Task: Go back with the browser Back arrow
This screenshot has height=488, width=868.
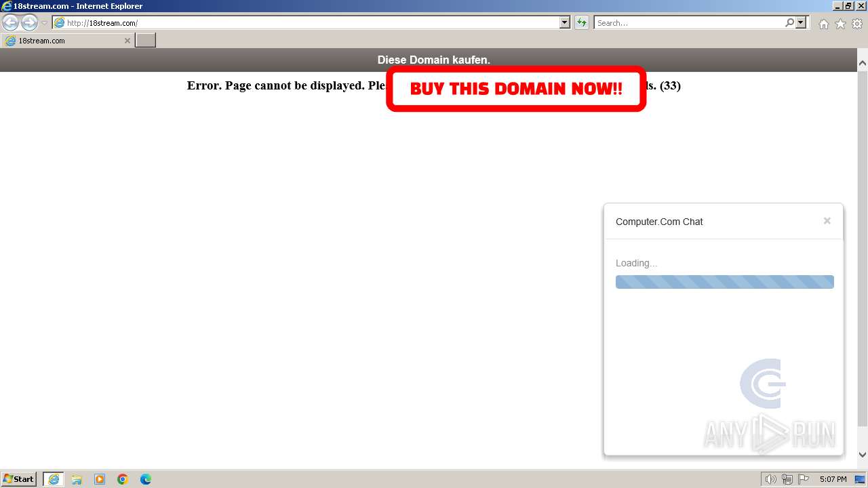Action: point(10,23)
